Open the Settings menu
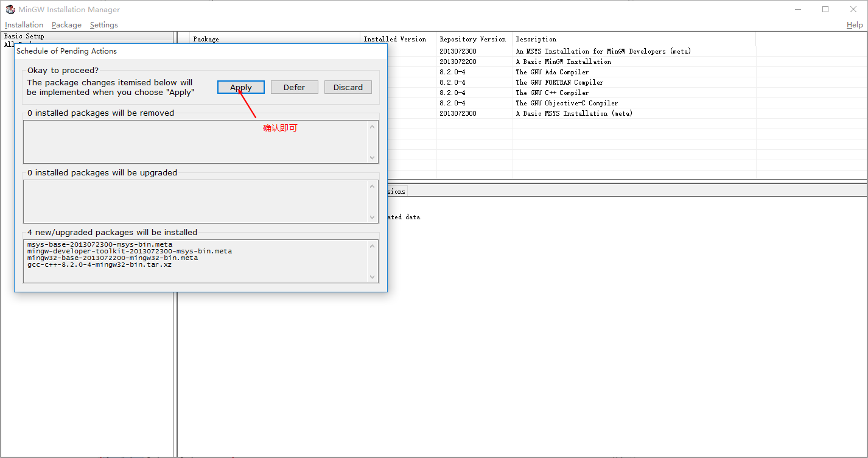868x458 pixels. [104, 25]
